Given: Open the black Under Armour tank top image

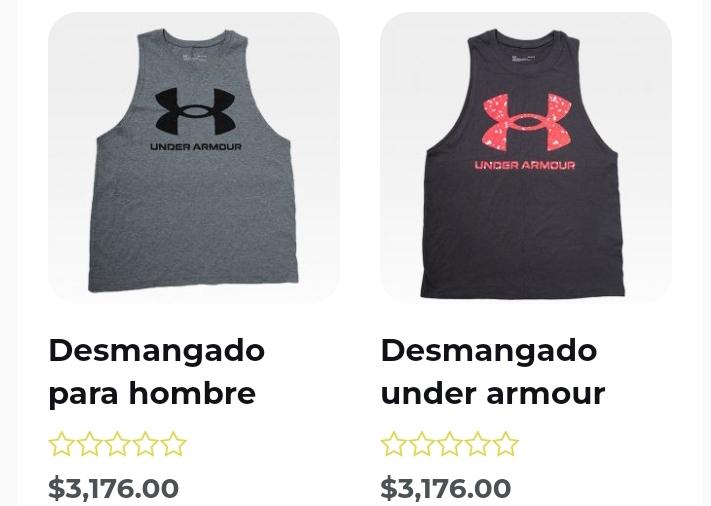Looking at the screenshot, I should [x=526, y=157].
